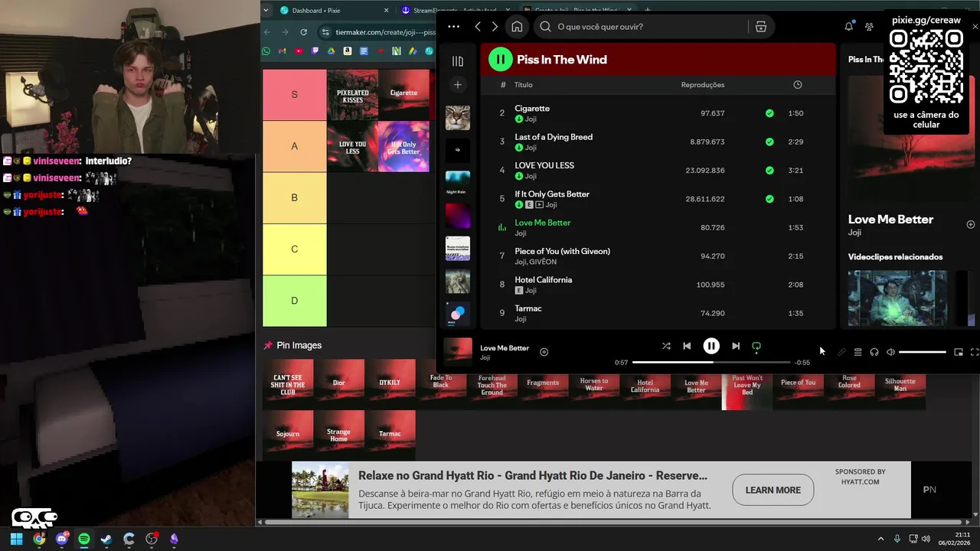The width and height of the screenshot is (980, 551).
Task: Open the Windows Start menu
Action: click(16, 539)
